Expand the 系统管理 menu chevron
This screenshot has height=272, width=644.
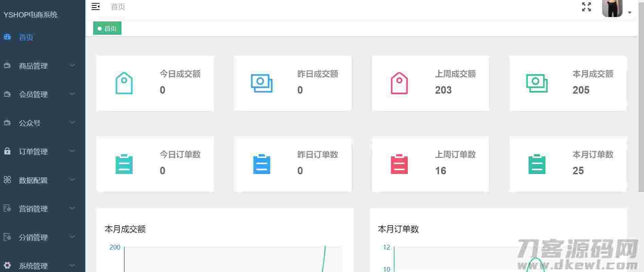tap(72, 265)
